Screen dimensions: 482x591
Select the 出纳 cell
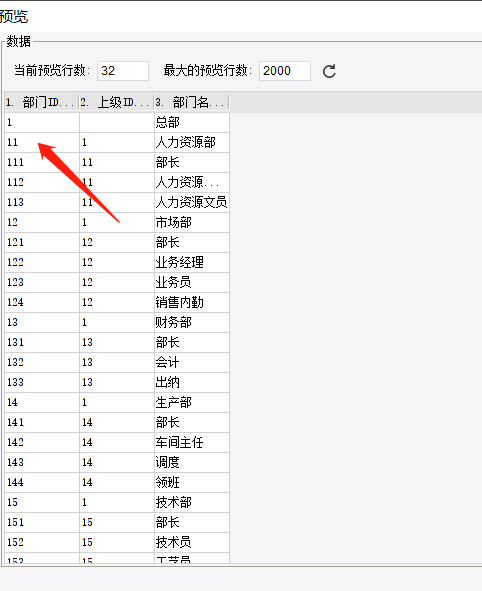click(192, 382)
